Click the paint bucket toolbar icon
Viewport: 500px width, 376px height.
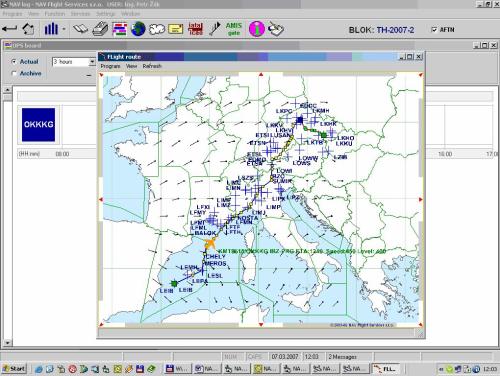pyautogui.click(x=276, y=29)
